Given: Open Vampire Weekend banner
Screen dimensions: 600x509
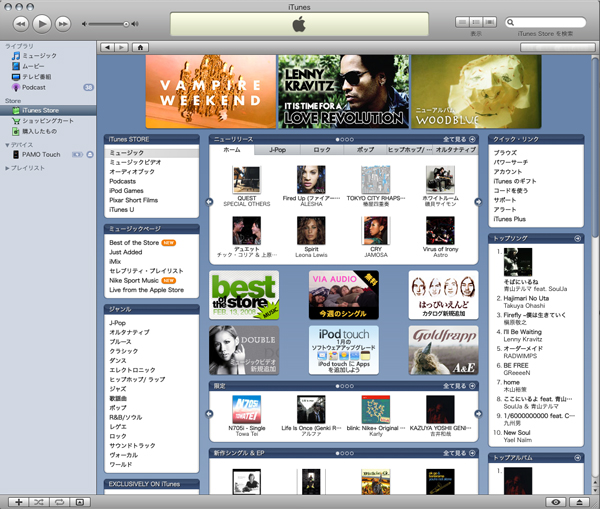Looking at the screenshot, I should 210,91.
